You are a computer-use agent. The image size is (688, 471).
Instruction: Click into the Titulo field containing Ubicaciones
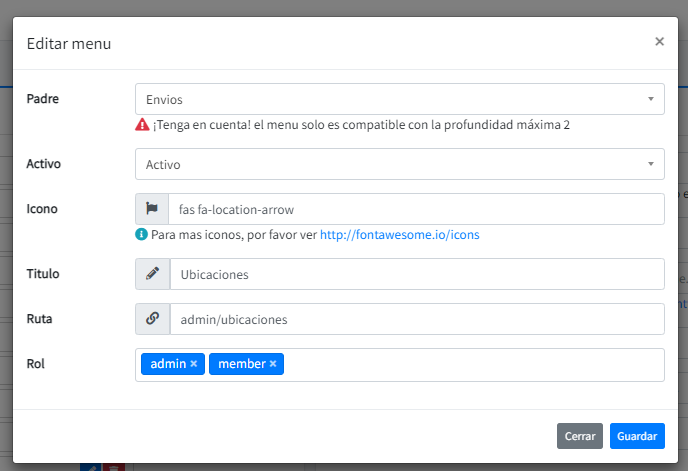415,274
